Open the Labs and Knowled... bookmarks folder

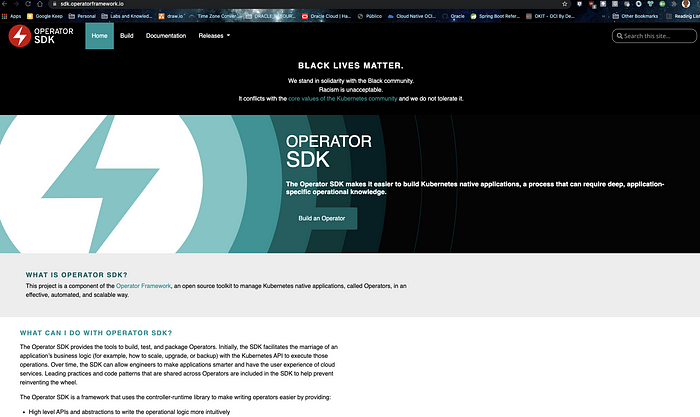[x=127, y=16]
